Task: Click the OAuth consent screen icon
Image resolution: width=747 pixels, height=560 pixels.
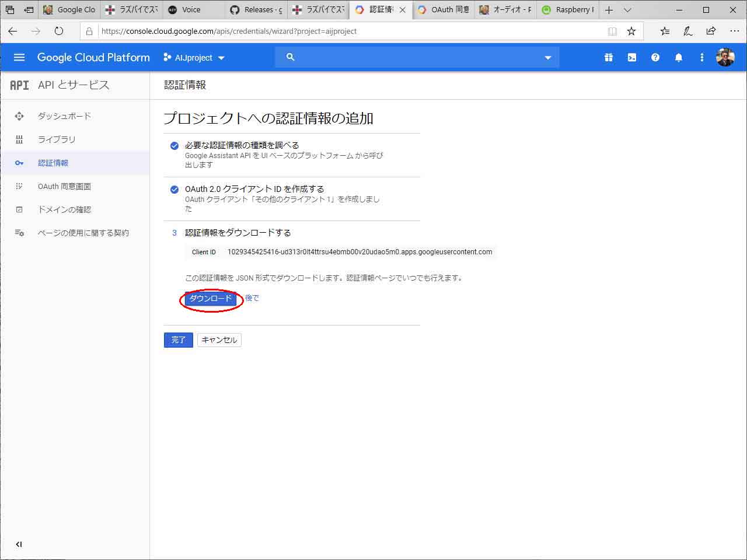Action: 19,186
